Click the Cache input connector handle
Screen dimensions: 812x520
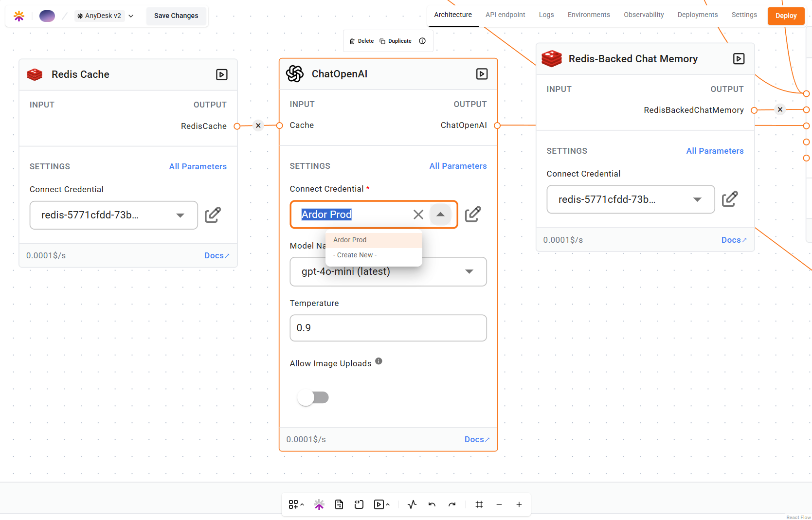[x=280, y=126]
